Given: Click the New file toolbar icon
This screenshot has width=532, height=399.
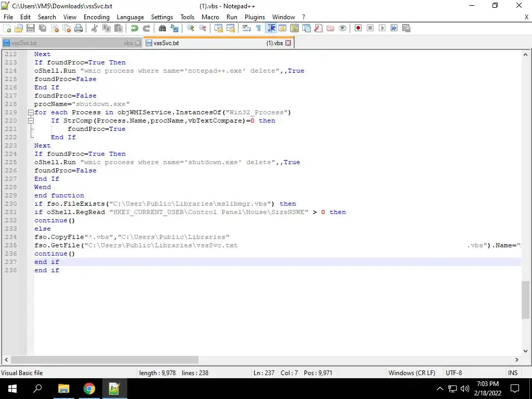Looking at the screenshot, I should click(x=7, y=28).
